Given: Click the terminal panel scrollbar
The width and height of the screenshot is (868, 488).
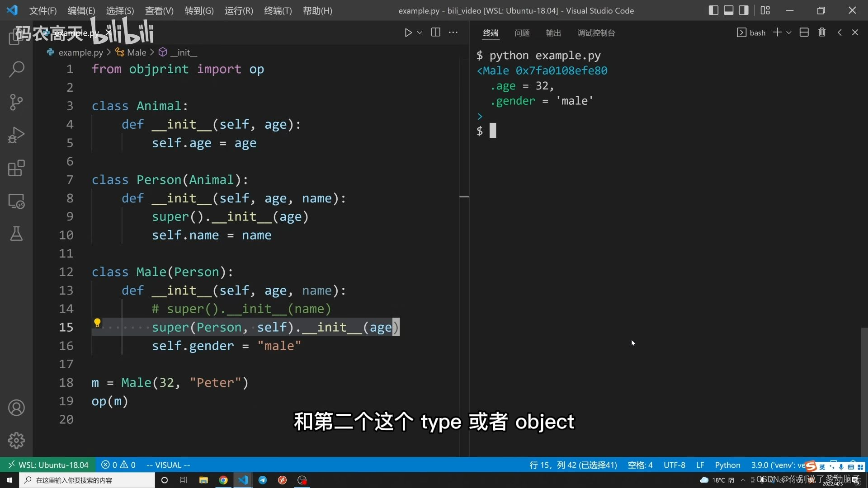Looking at the screenshot, I should pos(864,391).
